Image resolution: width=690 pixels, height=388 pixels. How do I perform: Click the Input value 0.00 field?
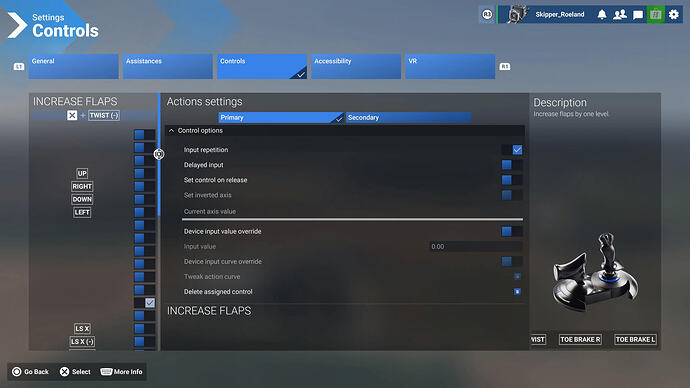point(476,246)
